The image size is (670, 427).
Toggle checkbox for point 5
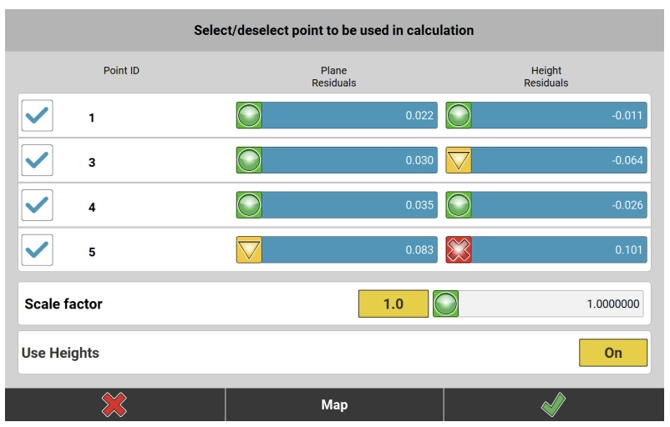point(37,250)
